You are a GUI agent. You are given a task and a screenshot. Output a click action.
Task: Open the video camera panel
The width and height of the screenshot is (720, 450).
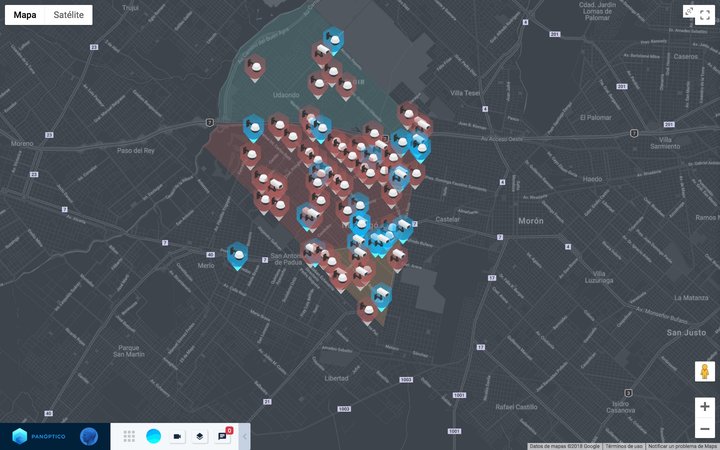177,436
